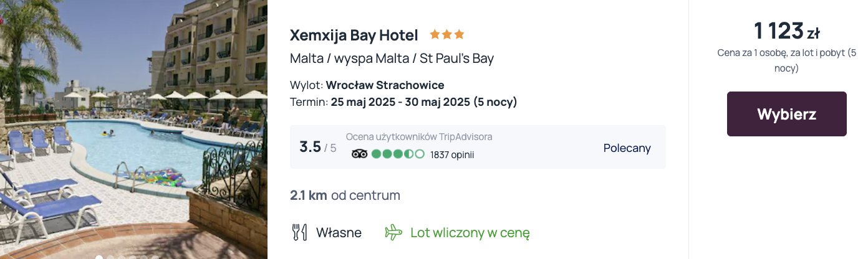Click the green airplane icon
The height and width of the screenshot is (259, 868).
click(393, 233)
